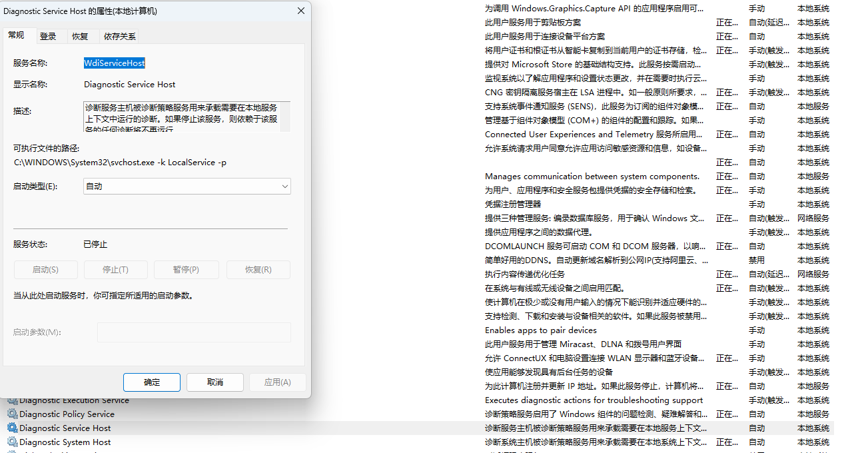The image size is (868, 453).
Task: Open the 依存关系 tab
Action: click(x=119, y=36)
